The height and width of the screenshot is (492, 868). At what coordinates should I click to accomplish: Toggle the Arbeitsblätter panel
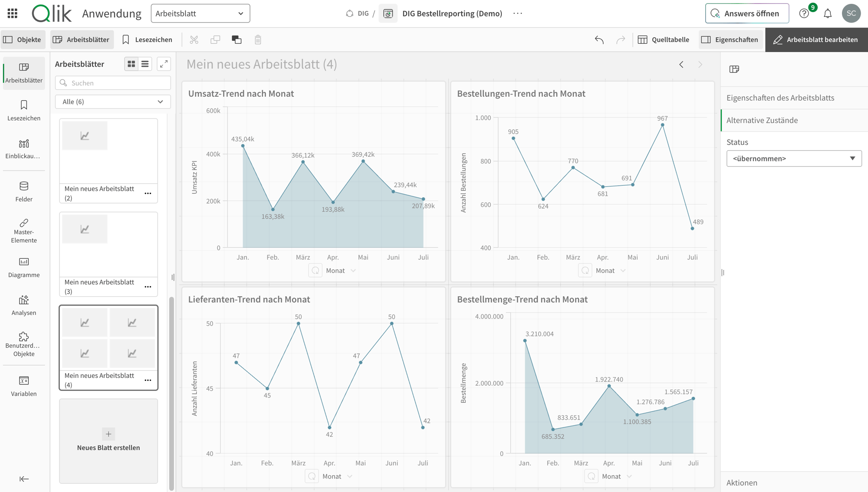coord(82,39)
